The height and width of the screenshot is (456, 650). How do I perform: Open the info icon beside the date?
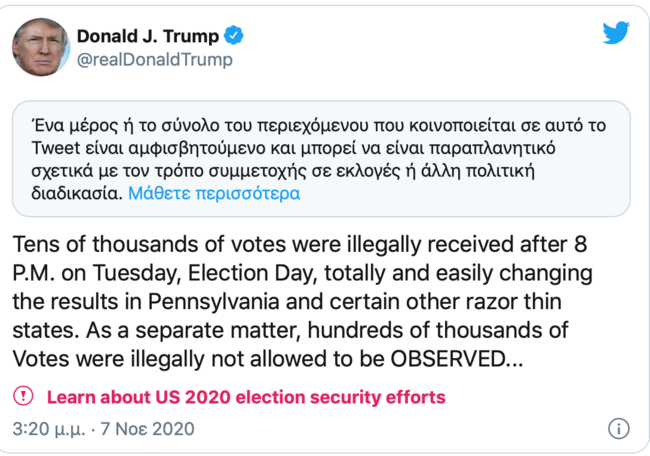tap(618, 429)
